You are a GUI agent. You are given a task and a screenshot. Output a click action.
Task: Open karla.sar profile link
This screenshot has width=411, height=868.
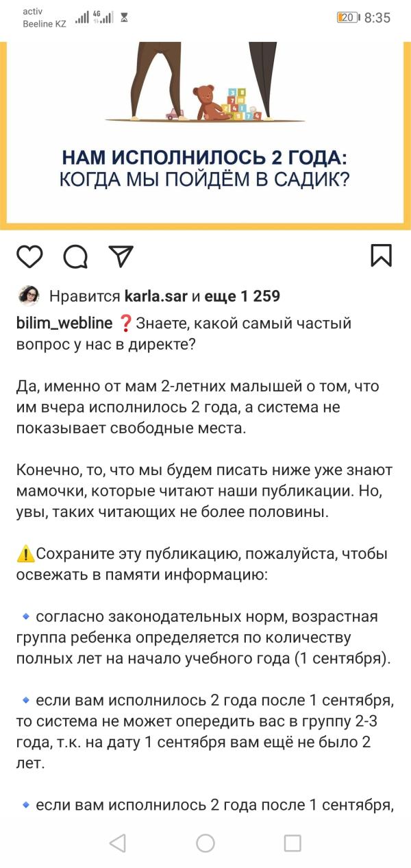tap(155, 296)
